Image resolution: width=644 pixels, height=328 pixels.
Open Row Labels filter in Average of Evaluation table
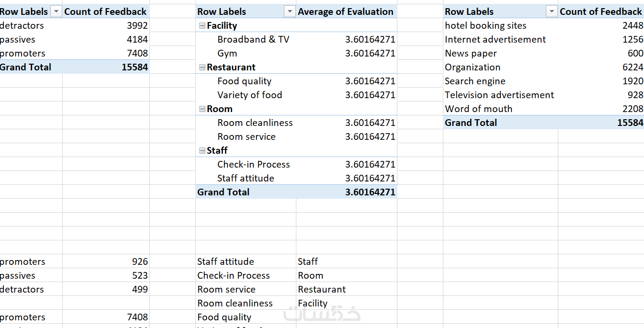coord(290,11)
